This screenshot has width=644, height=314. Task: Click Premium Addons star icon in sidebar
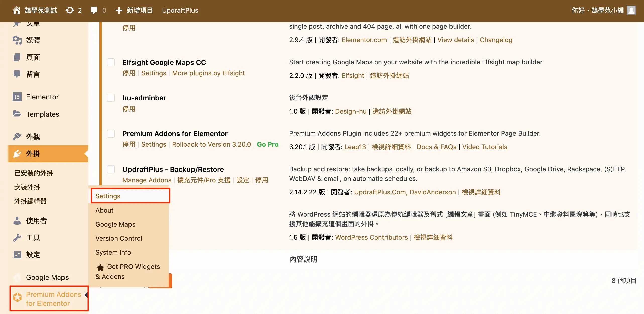[x=17, y=297]
